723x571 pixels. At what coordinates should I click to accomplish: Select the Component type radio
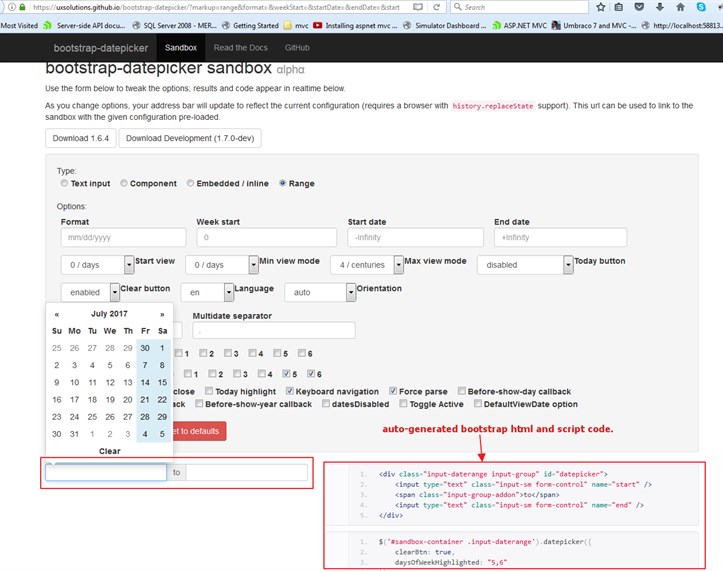[x=124, y=183]
